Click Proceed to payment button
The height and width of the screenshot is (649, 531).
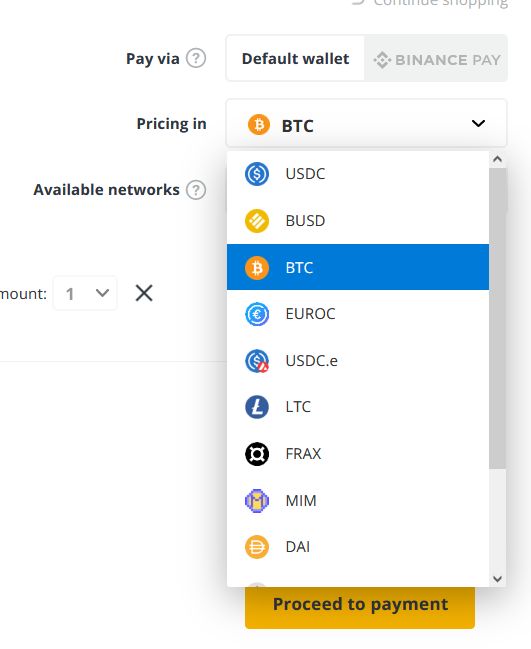coord(360,605)
